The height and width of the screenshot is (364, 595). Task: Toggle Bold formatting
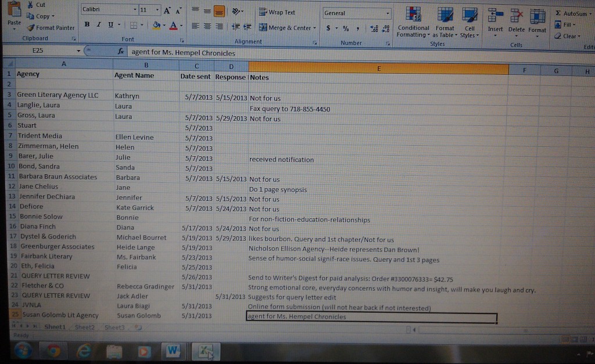[x=87, y=24]
